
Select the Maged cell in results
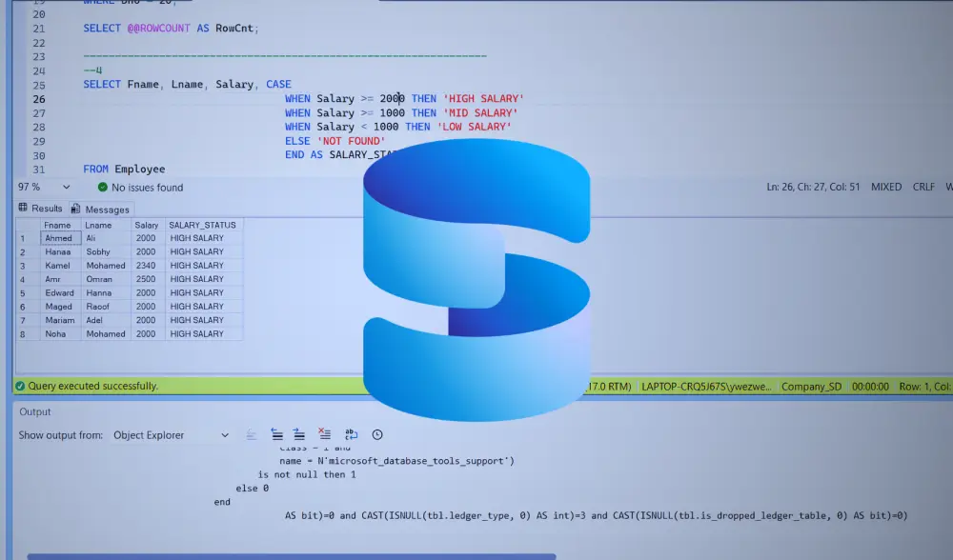tap(59, 306)
